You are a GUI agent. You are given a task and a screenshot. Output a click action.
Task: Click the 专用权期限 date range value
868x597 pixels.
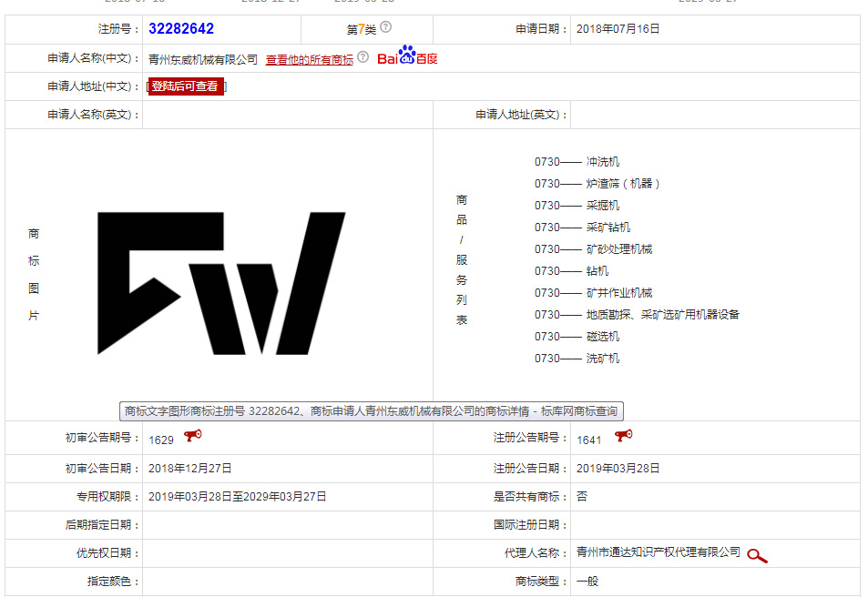pos(236,497)
